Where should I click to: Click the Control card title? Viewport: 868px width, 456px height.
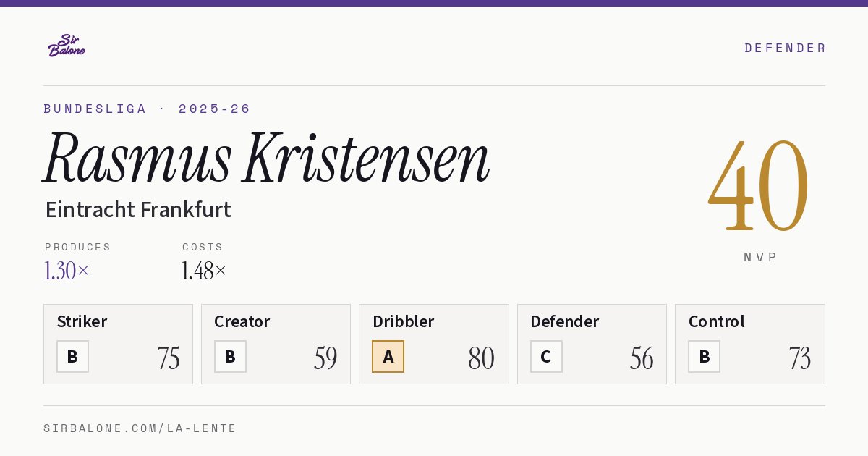point(716,321)
